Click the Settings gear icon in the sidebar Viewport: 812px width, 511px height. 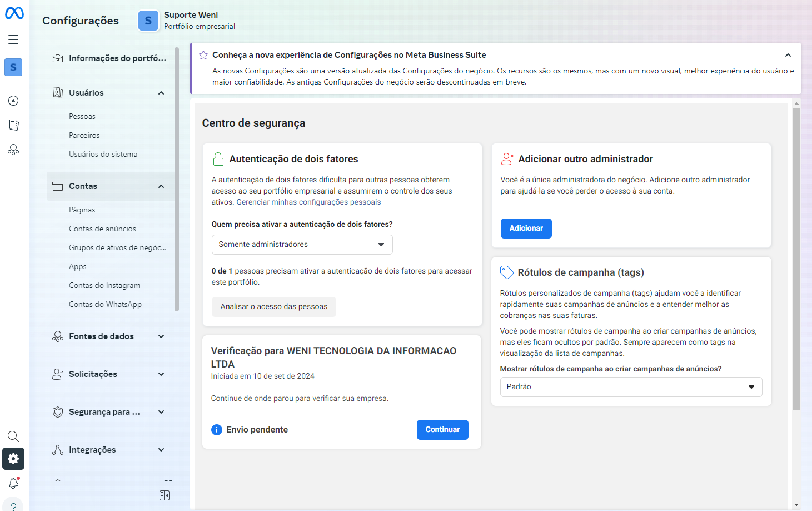[x=13, y=459]
